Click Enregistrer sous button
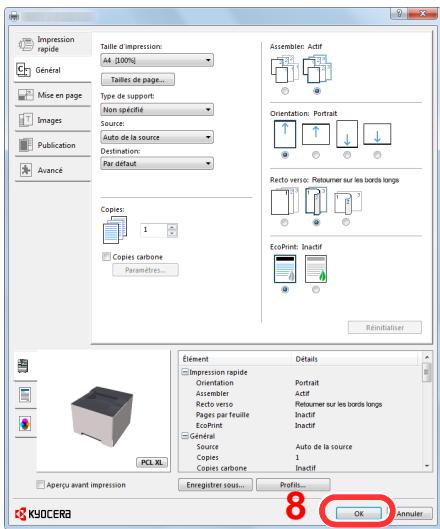Screen dimensions: 440x529 click(215, 485)
